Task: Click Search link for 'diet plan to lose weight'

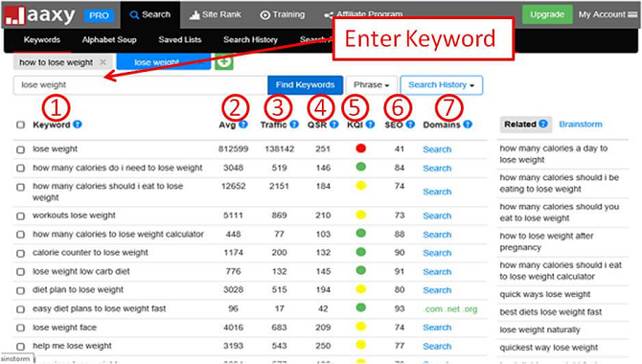Action: point(437,290)
